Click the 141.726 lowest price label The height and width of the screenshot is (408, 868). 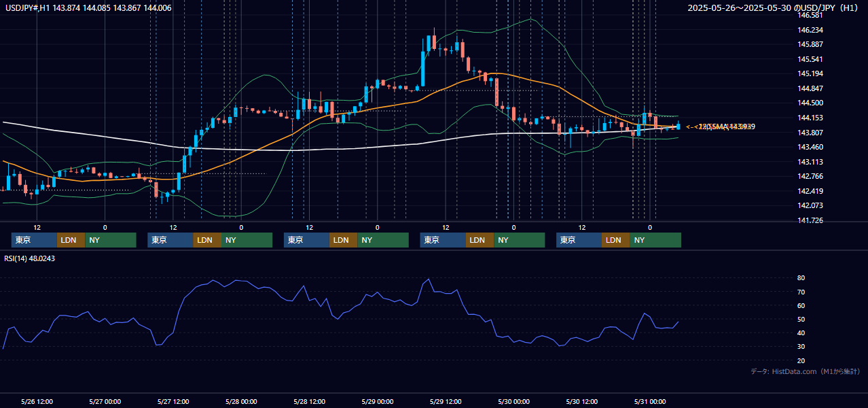pyautogui.click(x=810, y=220)
